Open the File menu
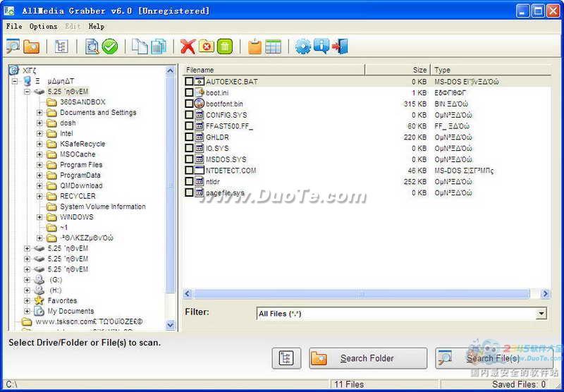564x392 pixels. [14, 26]
